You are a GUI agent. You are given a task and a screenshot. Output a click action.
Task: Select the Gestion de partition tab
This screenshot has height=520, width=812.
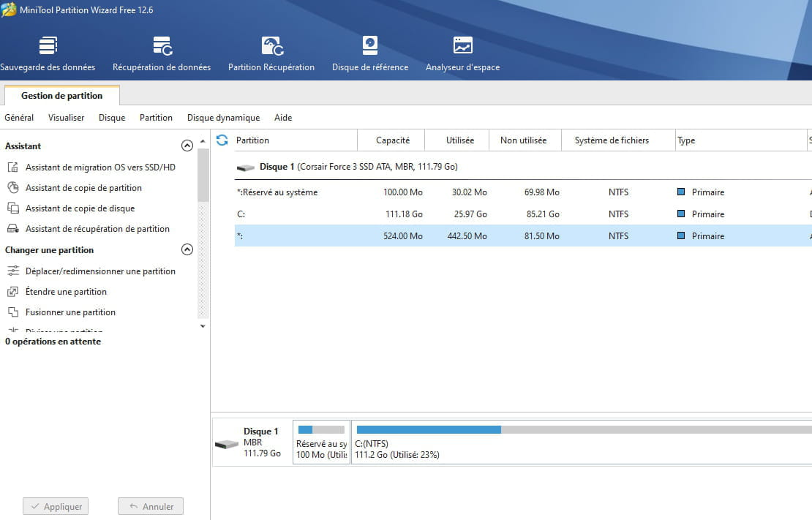(x=61, y=96)
